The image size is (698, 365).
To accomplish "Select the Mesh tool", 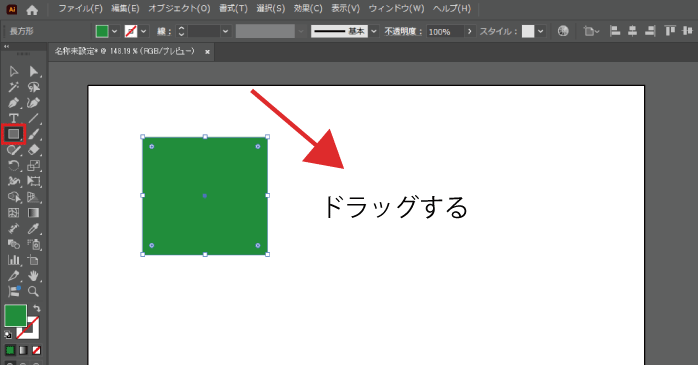I will 13,213.
